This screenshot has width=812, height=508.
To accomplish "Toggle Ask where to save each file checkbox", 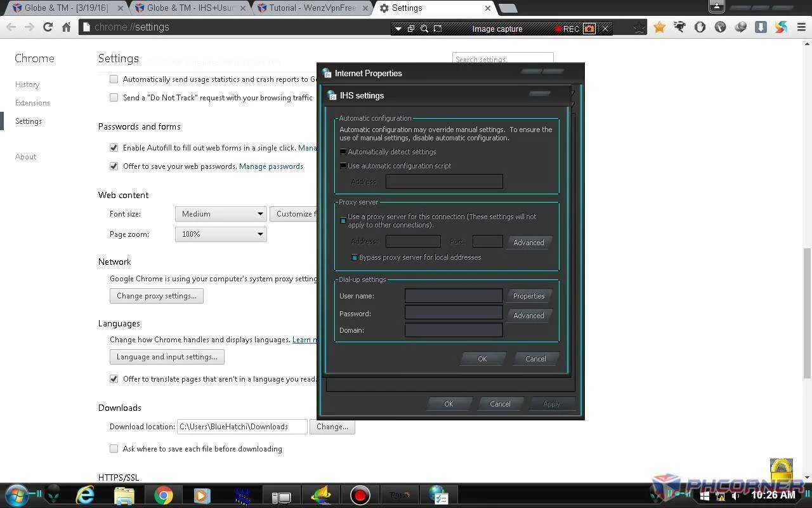I will (114, 449).
